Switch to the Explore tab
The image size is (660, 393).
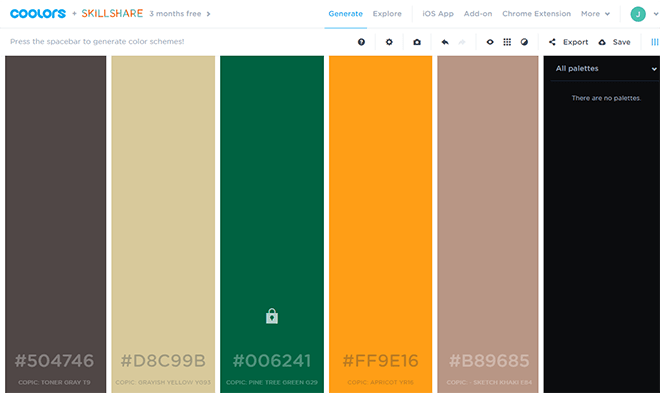pos(387,14)
